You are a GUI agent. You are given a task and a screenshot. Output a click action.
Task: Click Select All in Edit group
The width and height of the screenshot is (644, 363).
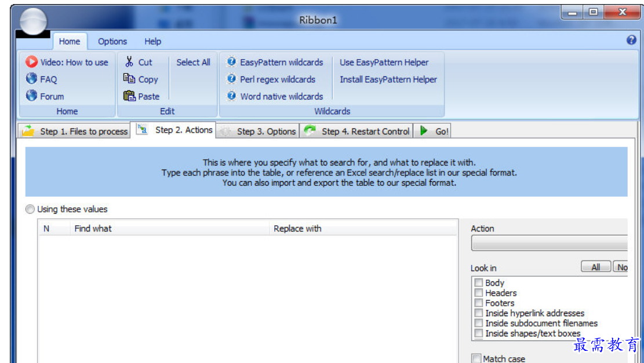(193, 63)
